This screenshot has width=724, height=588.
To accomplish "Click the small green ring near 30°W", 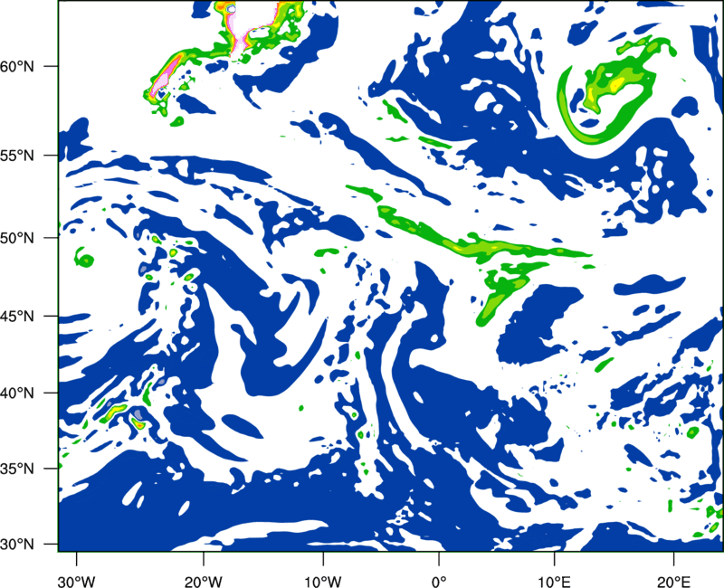I will (x=84, y=258).
